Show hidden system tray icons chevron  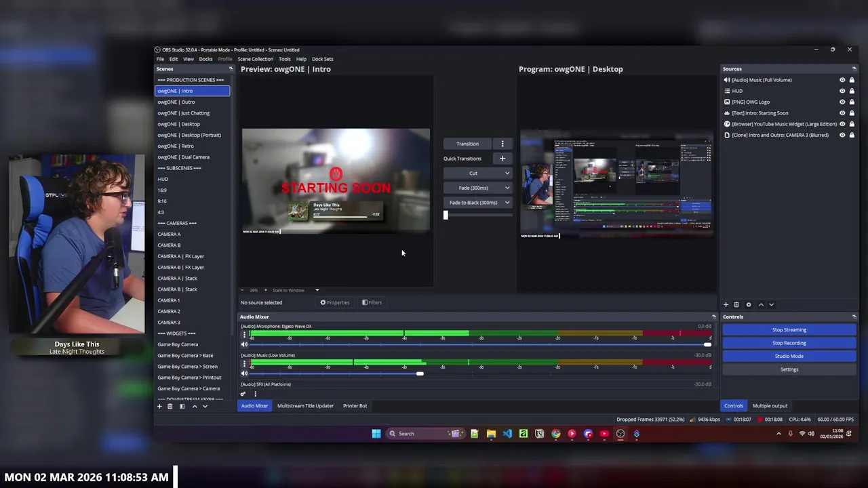(x=778, y=434)
